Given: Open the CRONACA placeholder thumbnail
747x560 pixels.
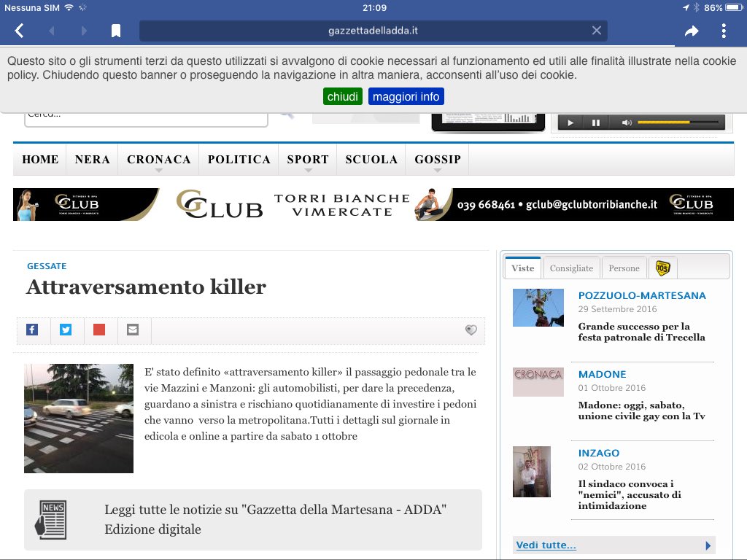Looking at the screenshot, I should 538,382.
